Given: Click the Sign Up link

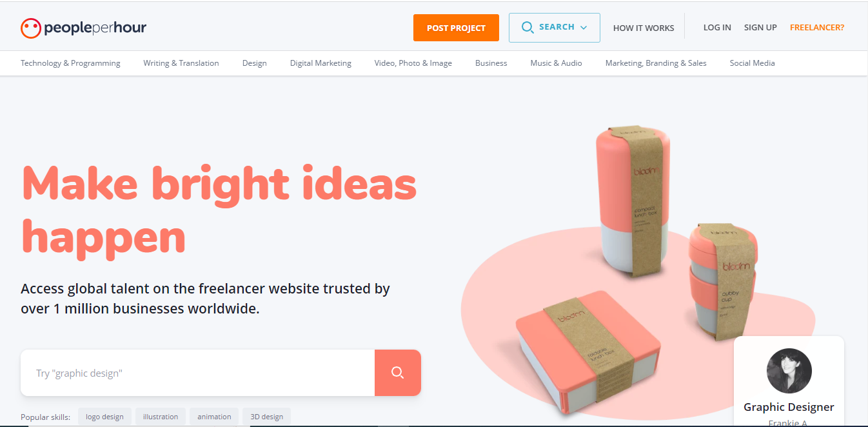Looking at the screenshot, I should 760,28.
